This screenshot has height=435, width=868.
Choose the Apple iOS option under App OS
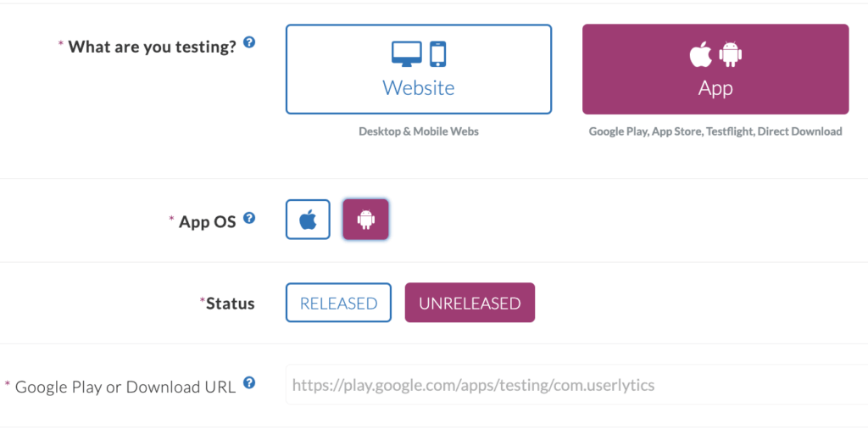click(x=308, y=220)
